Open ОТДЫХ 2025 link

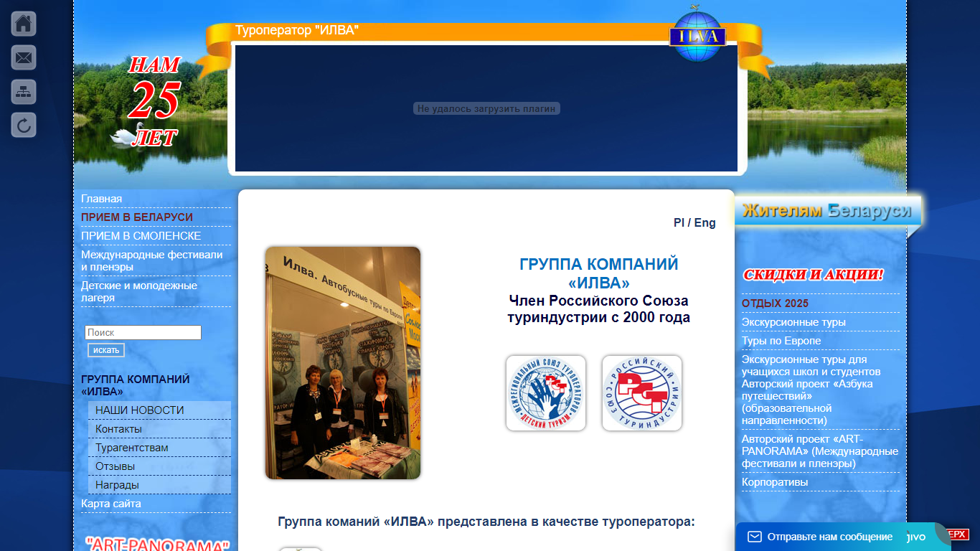tap(775, 303)
